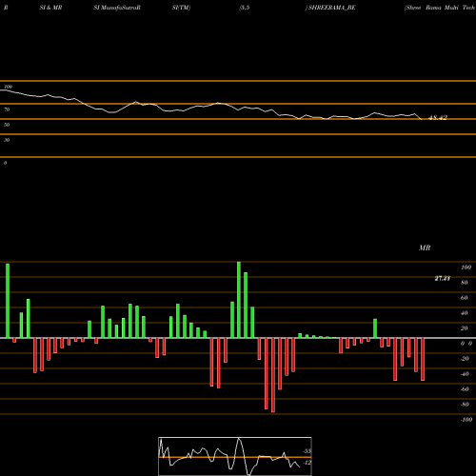
Task: Click the longest red bar in MR histogram
Action: point(273,375)
